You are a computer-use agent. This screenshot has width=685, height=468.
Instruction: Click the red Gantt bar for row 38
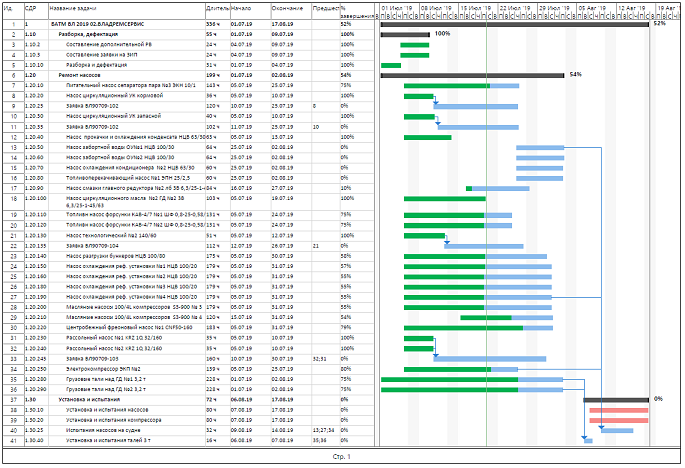tap(619, 410)
